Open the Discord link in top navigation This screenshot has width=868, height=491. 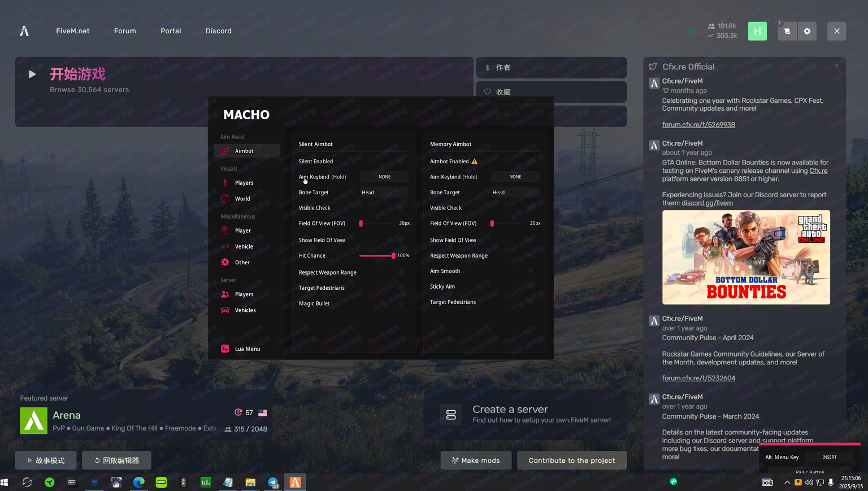218,31
